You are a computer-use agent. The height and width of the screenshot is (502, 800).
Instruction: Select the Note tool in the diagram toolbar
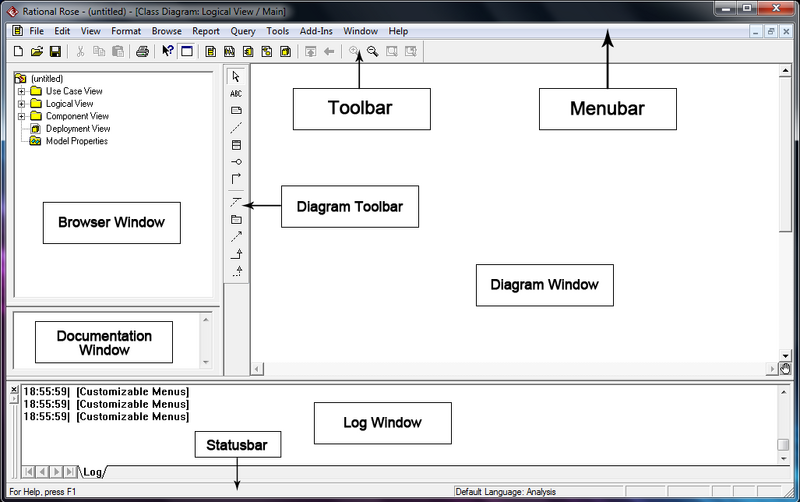[236, 110]
